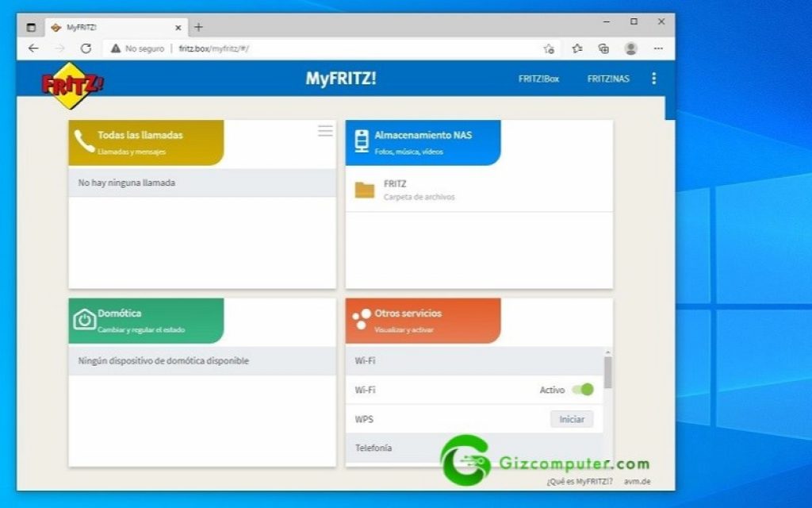Screen dimensions: 812x508
Task: Go back in the browser
Action: (x=33, y=48)
